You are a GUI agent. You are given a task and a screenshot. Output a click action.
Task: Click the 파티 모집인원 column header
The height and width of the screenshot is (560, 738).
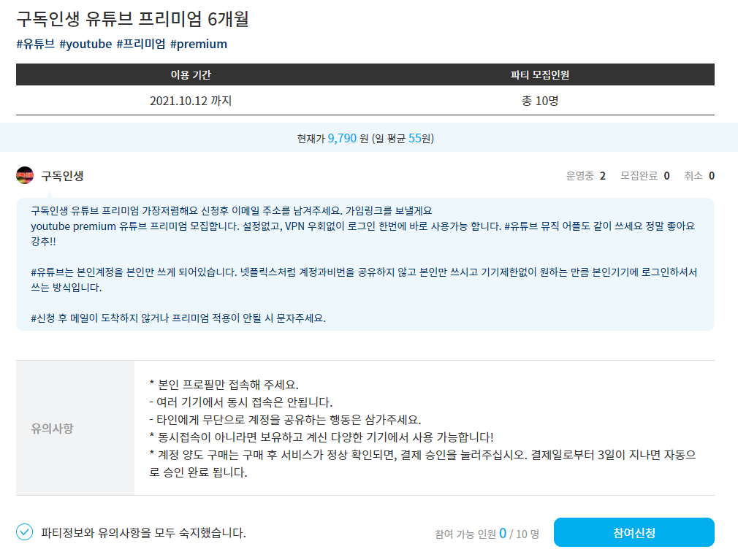540,74
